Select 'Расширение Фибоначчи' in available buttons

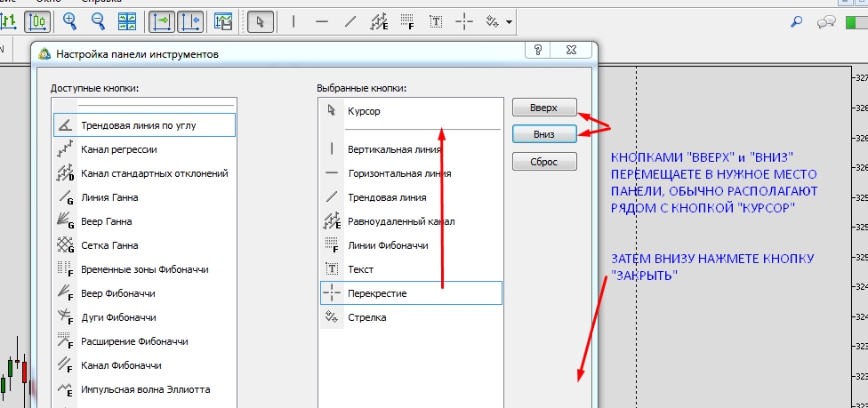[144, 341]
